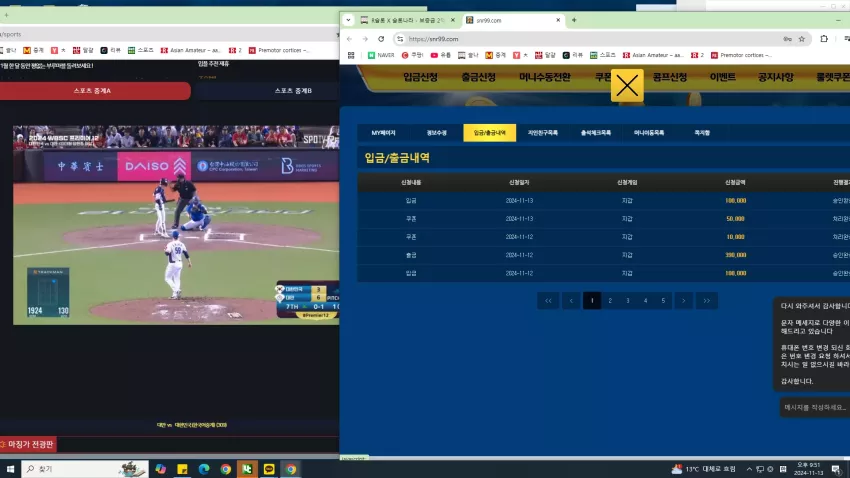The image size is (850, 478).
Task: Go to page 4 of the history
Action: (645, 301)
